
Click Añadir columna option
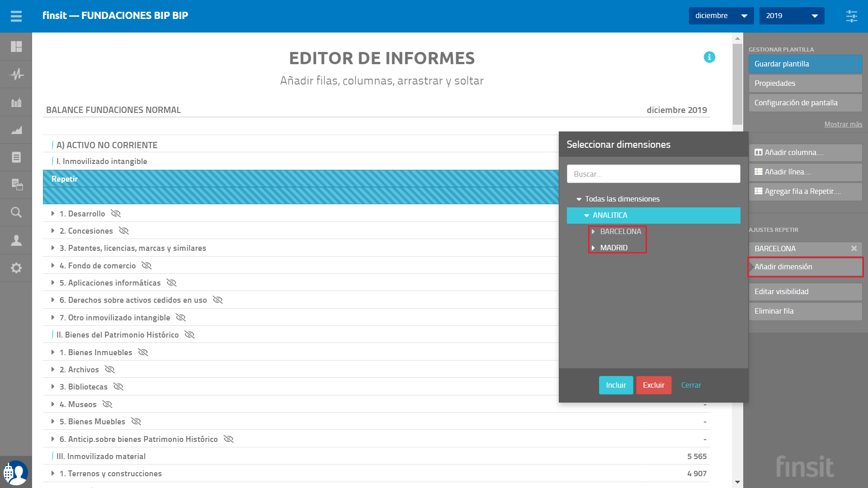805,153
